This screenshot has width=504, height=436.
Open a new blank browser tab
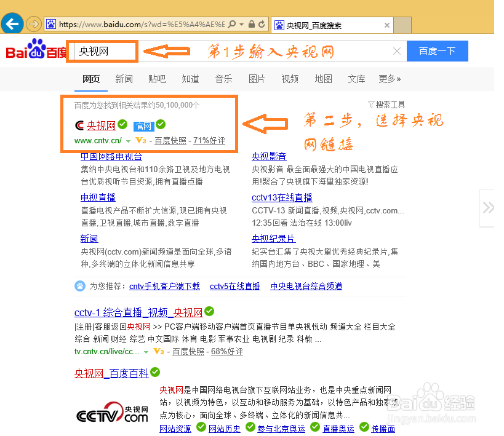(x=402, y=25)
